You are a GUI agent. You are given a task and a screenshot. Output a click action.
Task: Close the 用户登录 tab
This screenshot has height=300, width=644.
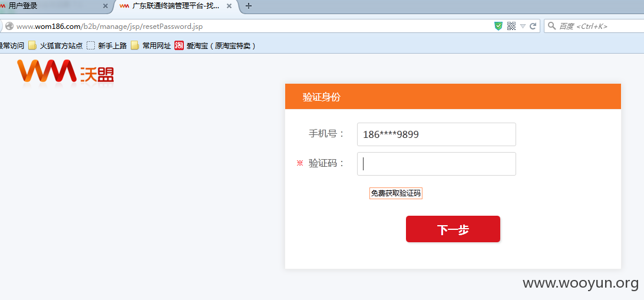click(105, 6)
